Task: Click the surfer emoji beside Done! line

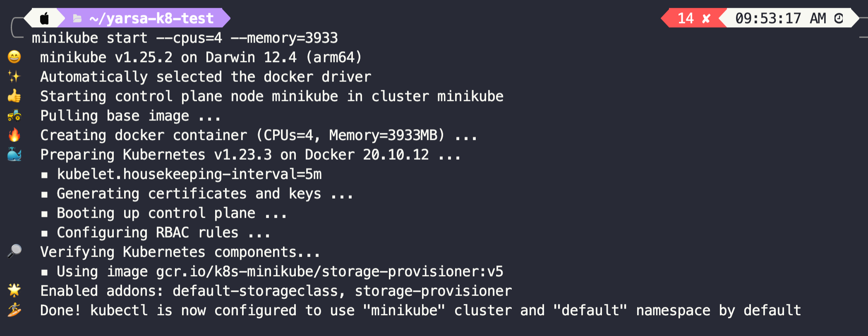Action: point(14,310)
